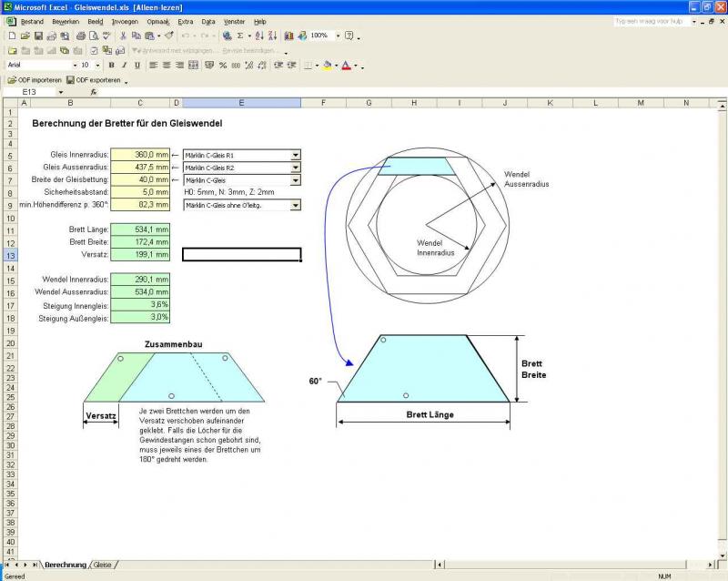Click the ODF importeren button

click(35, 80)
